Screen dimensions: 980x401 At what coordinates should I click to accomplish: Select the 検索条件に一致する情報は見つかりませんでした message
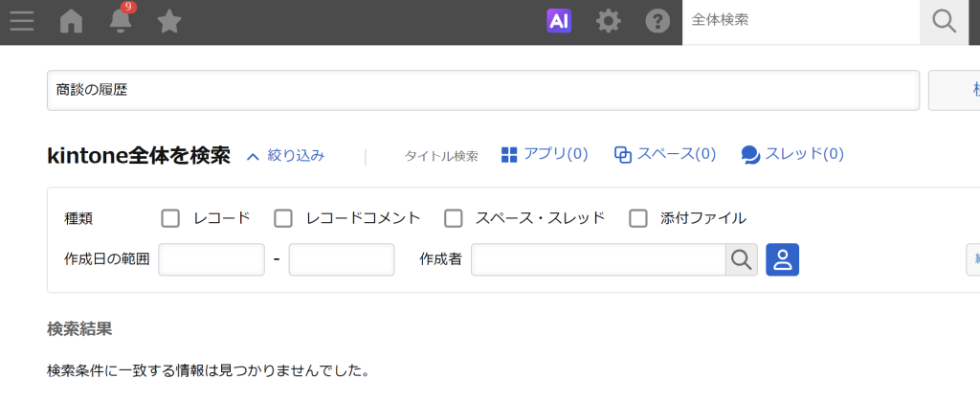(x=208, y=371)
